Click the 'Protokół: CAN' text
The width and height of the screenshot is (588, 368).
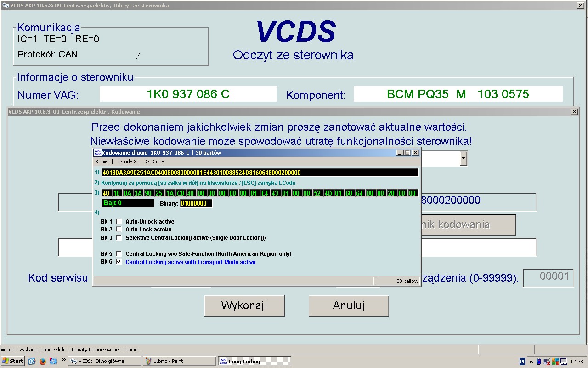[48, 54]
